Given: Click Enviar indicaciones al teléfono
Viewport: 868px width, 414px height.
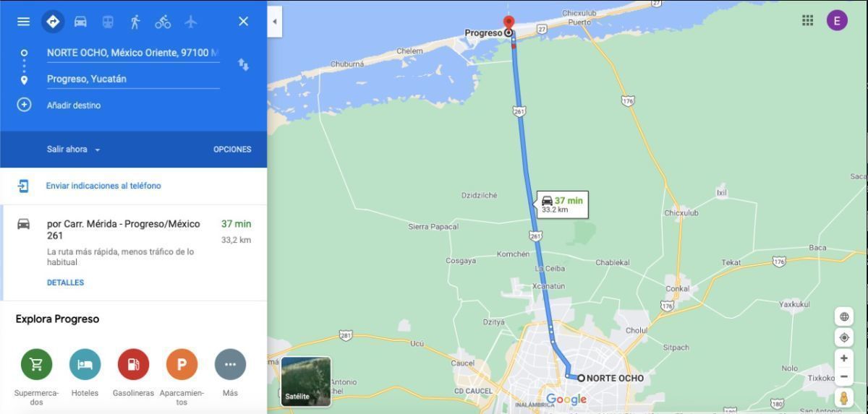Looking at the screenshot, I should [x=103, y=186].
